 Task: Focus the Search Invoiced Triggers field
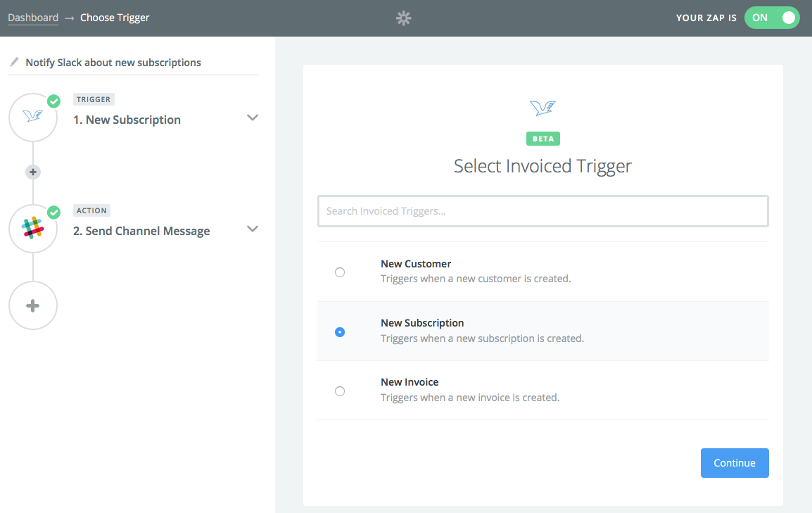tap(543, 211)
